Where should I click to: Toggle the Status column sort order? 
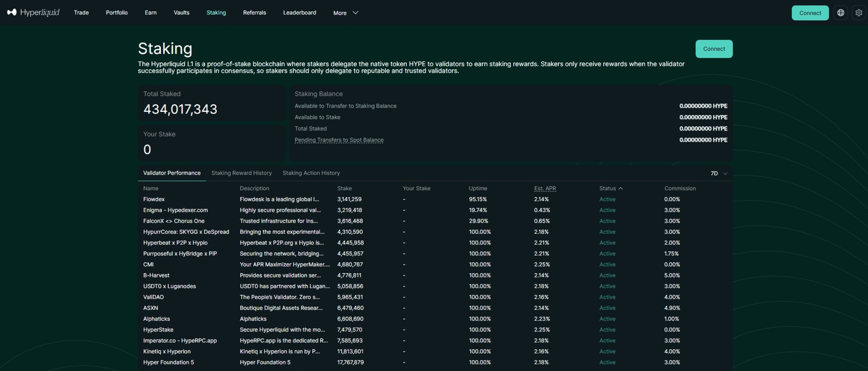tap(610, 188)
